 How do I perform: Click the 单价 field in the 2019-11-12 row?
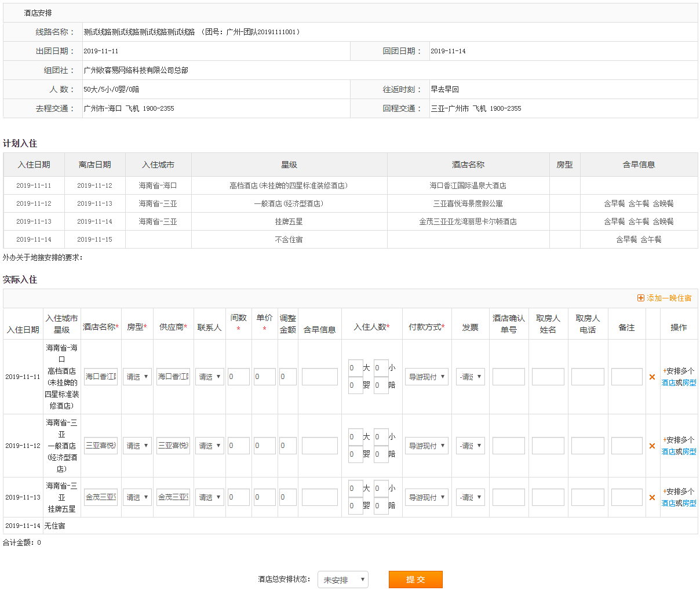coord(265,446)
